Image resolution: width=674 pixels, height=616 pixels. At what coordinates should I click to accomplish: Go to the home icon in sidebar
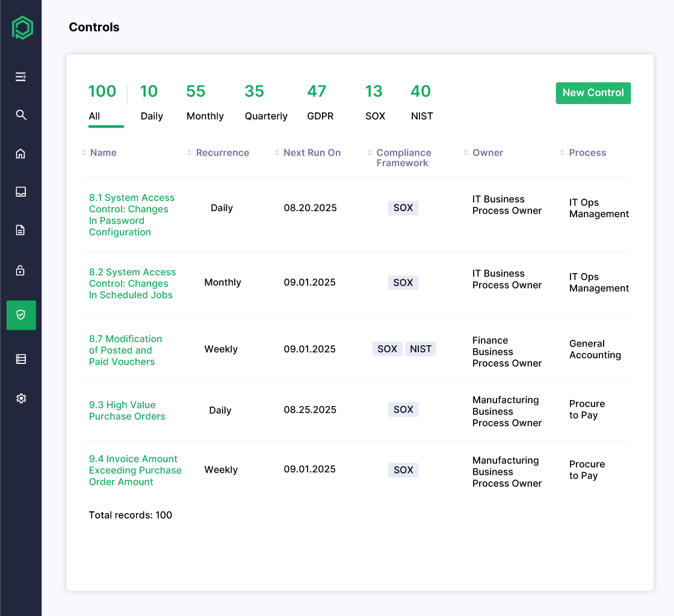[x=21, y=153]
